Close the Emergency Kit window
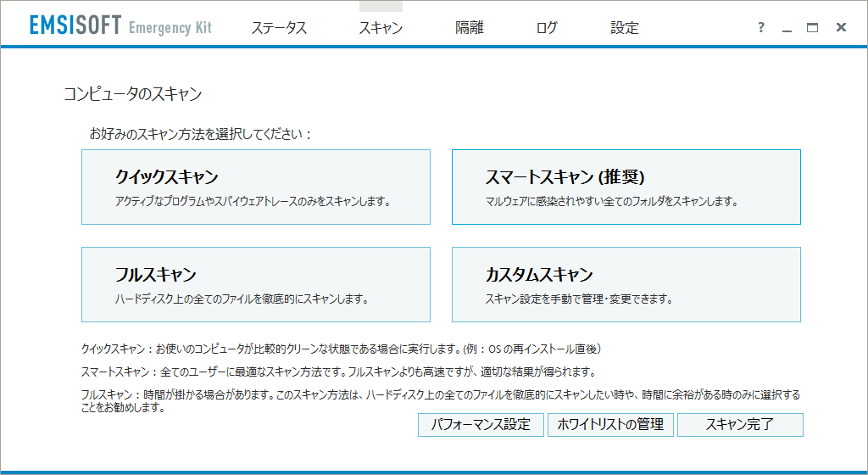 click(x=841, y=27)
